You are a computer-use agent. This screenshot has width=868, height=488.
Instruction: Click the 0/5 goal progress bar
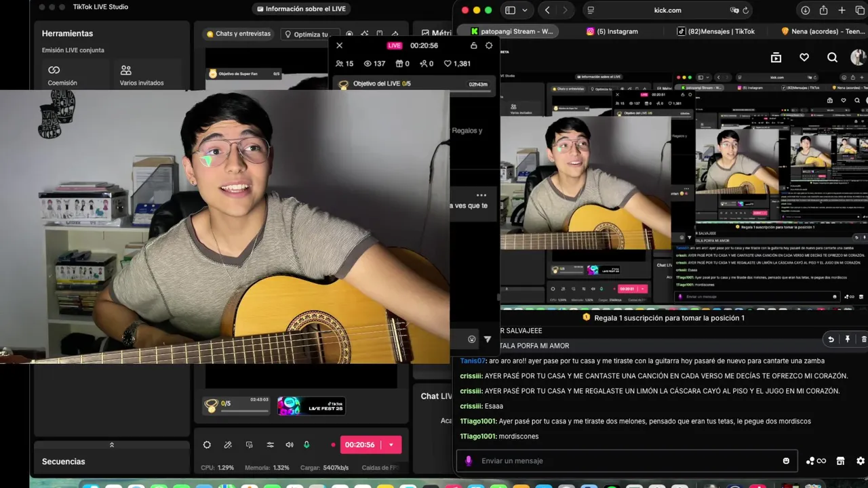pyautogui.click(x=243, y=410)
